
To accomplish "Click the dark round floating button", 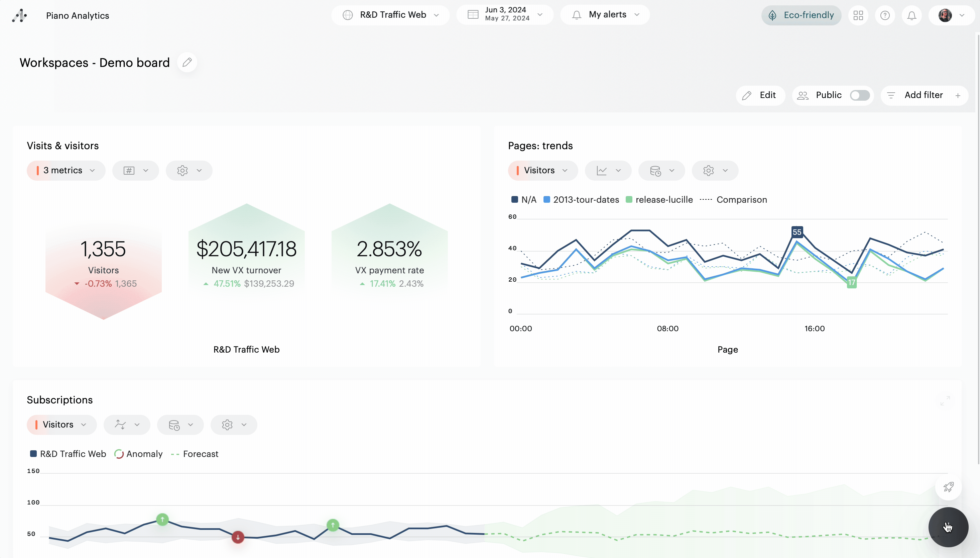I will coord(948,527).
